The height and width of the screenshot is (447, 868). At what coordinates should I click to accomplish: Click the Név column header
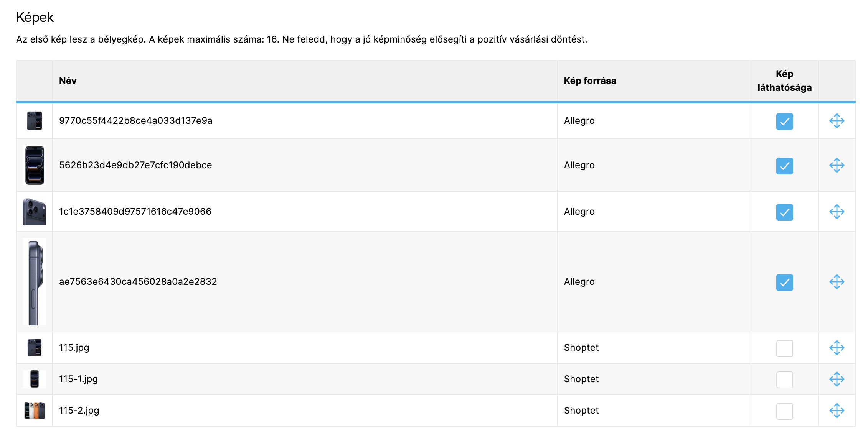click(68, 81)
